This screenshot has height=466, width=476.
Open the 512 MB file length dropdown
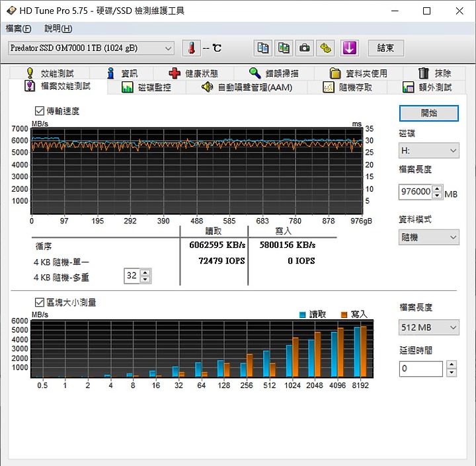[x=428, y=327]
